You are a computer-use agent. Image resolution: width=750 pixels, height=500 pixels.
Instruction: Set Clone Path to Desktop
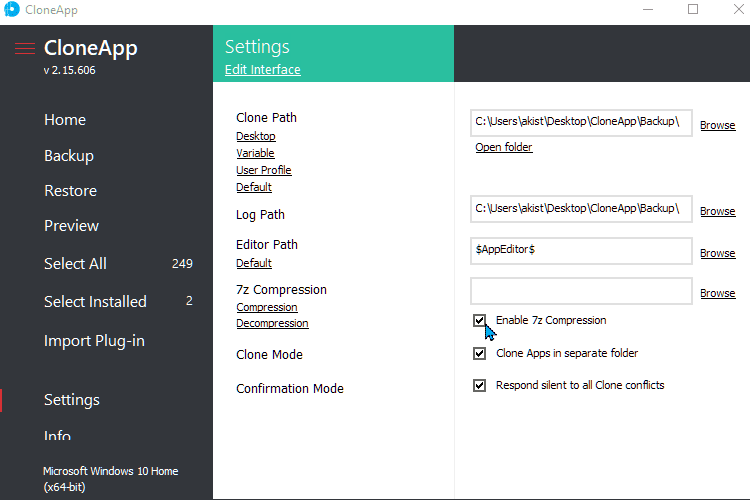coord(256,136)
